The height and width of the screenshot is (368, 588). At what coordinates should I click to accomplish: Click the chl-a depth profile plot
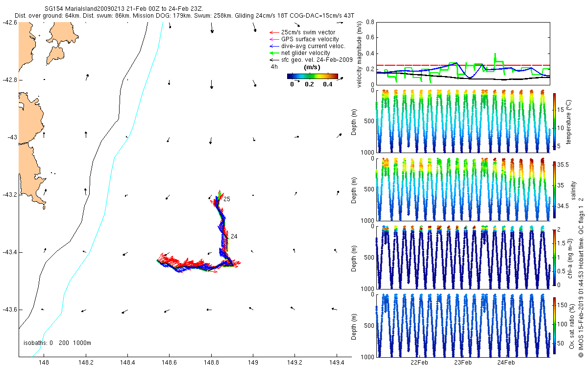pos(463,257)
